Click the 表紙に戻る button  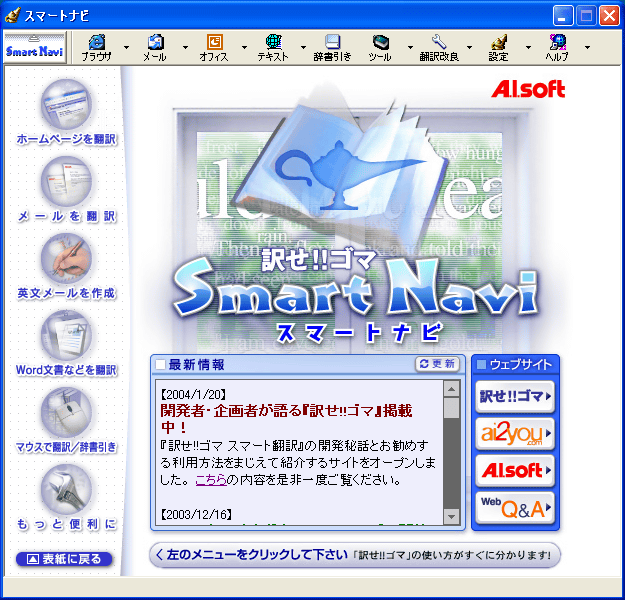[x=64, y=559]
